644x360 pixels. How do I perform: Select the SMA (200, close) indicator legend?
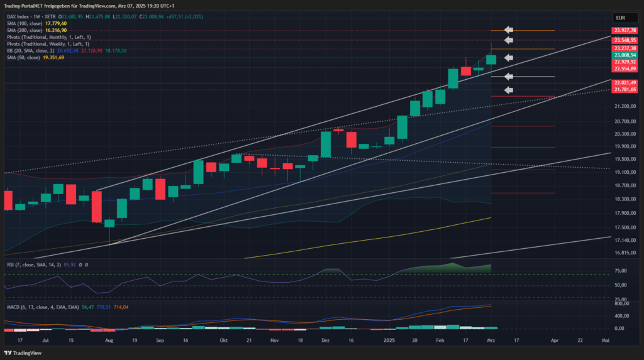(25, 30)
